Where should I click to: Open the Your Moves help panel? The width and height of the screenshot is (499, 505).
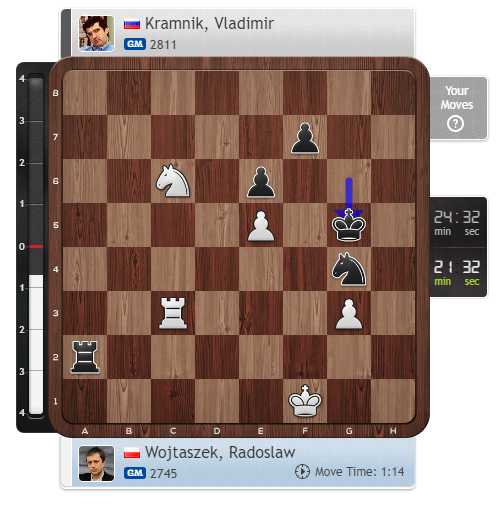tap(458, 108)
